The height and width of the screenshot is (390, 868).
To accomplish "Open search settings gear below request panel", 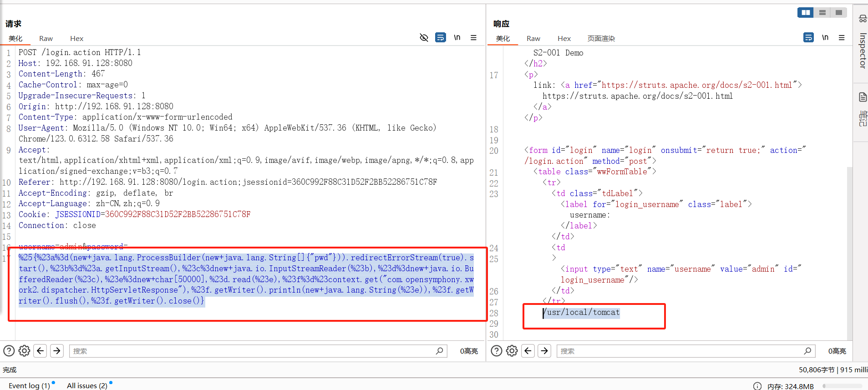I will [25, 351].
